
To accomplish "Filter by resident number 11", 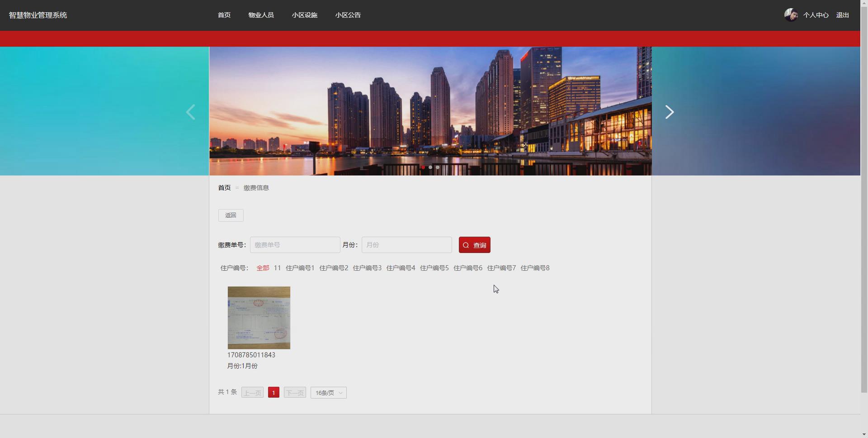I will [x=277, y=268].
